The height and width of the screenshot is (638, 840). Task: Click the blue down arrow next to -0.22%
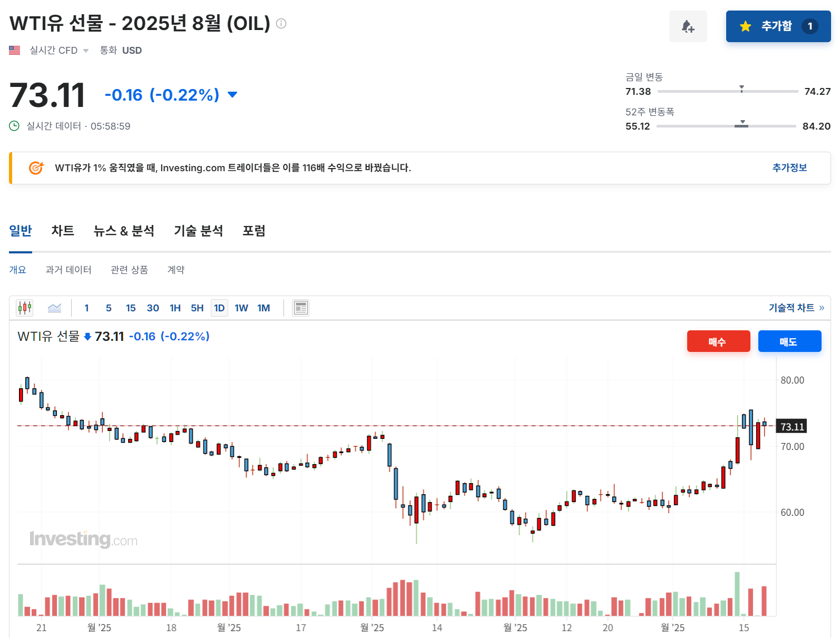point(232,95)
